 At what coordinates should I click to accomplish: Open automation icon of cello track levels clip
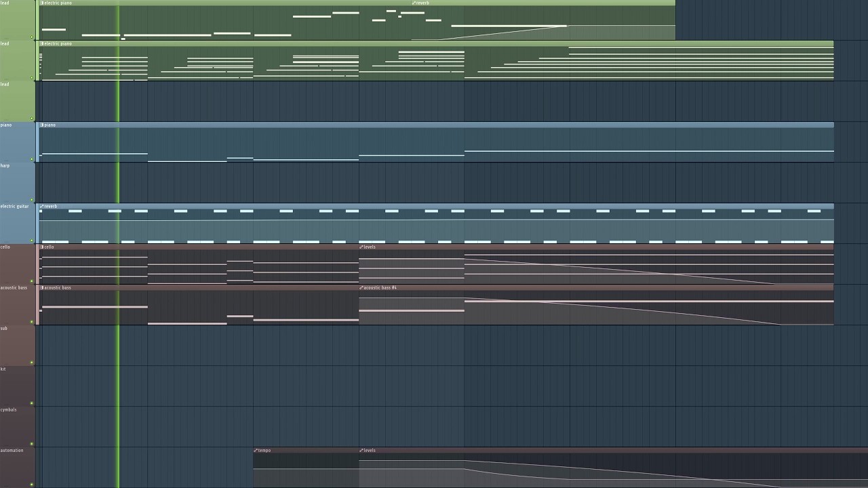[x=361, y=247]
